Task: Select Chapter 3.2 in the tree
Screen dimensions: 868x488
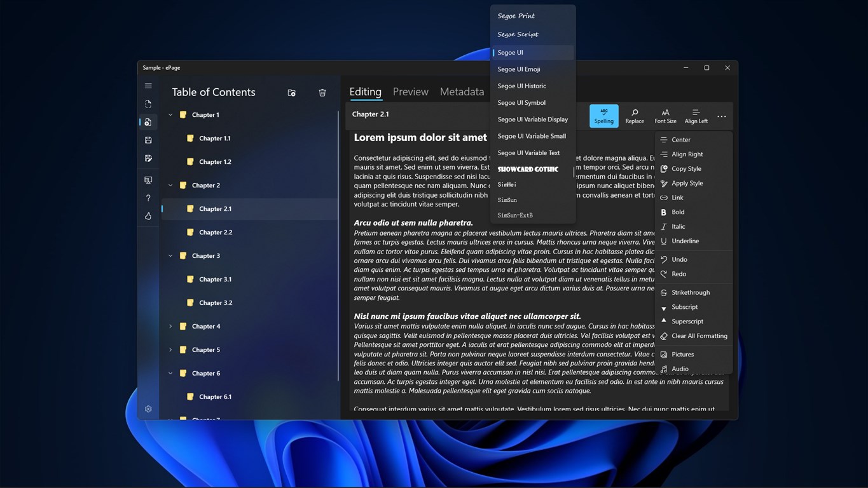Action: 250,303
